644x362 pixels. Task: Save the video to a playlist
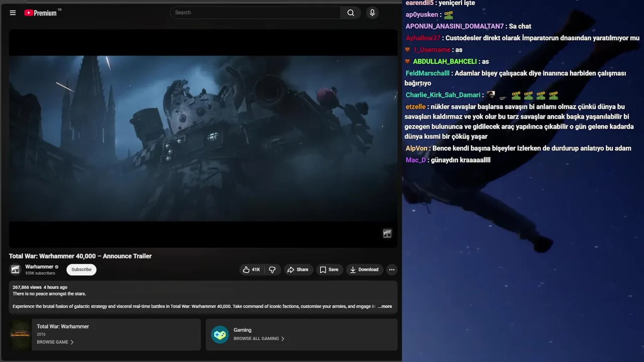pos(329,269)
